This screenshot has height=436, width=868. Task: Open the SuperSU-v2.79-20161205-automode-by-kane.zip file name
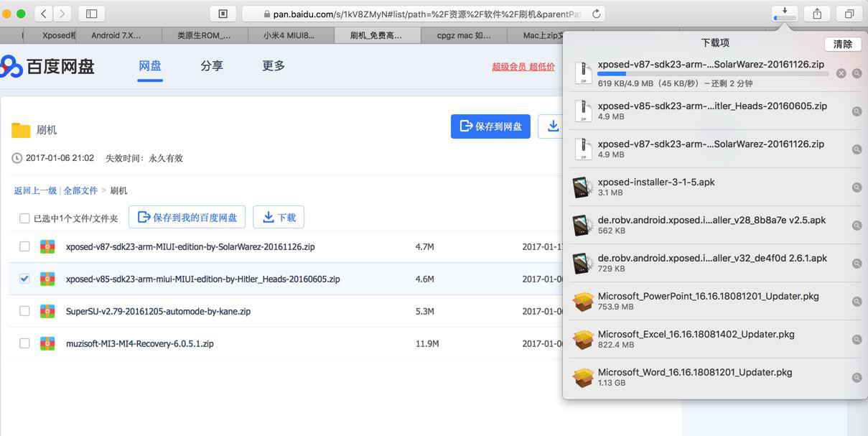(158, 311)
